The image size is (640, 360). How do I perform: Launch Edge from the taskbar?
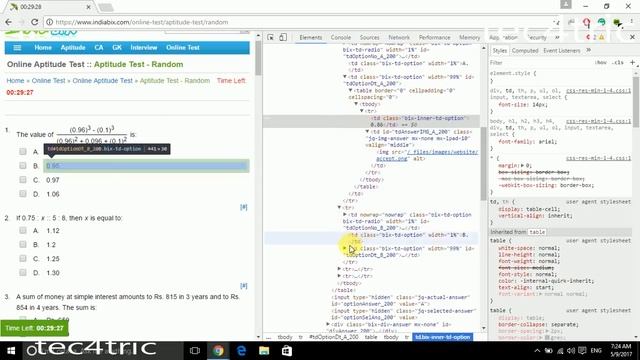pos(241,351)
